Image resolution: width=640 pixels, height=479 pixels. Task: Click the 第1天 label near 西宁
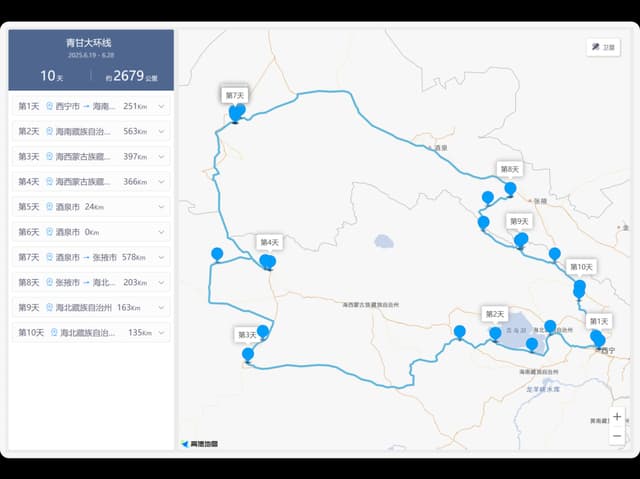pyautogui.click(x=599, y=321)
